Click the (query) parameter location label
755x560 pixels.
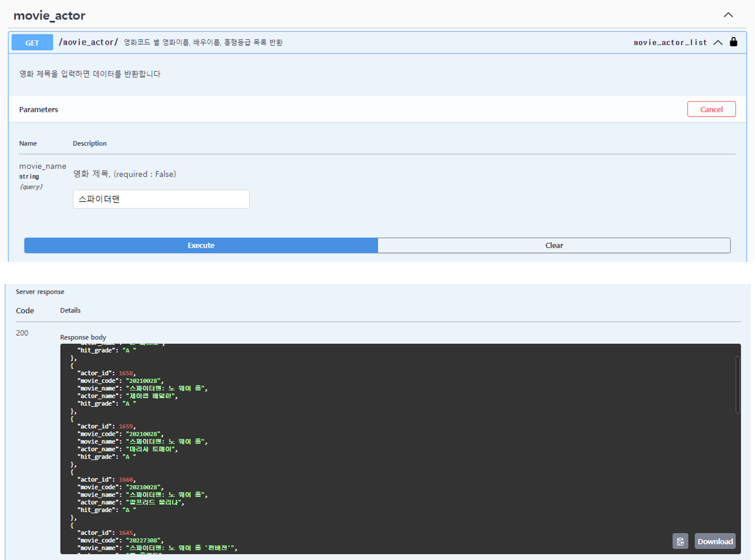(31, 187)
